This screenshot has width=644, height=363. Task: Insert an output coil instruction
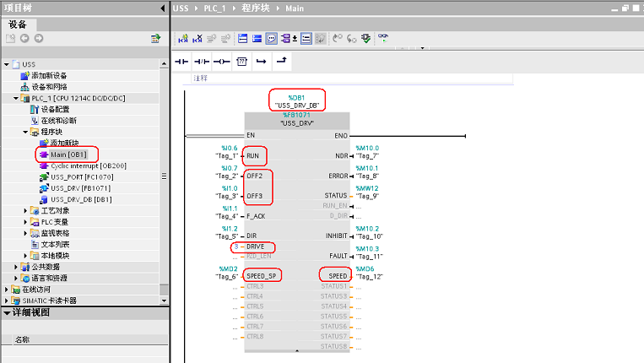(221, 62)
